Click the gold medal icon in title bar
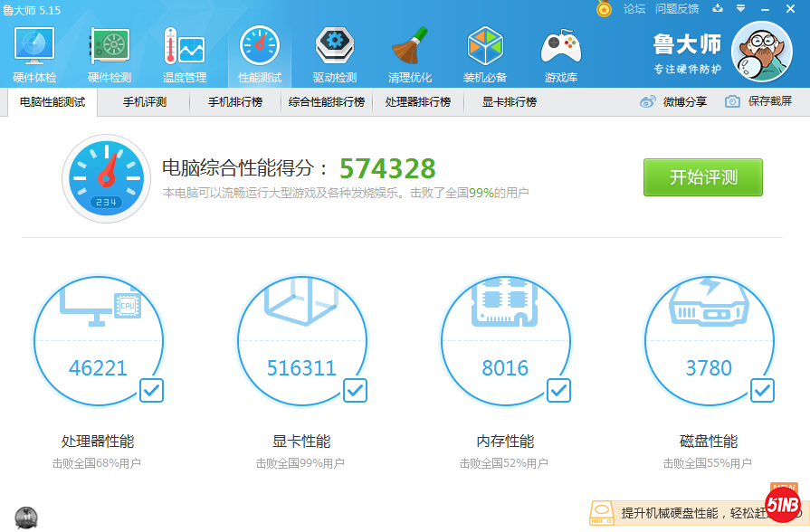810x532 pixels. 603,9
